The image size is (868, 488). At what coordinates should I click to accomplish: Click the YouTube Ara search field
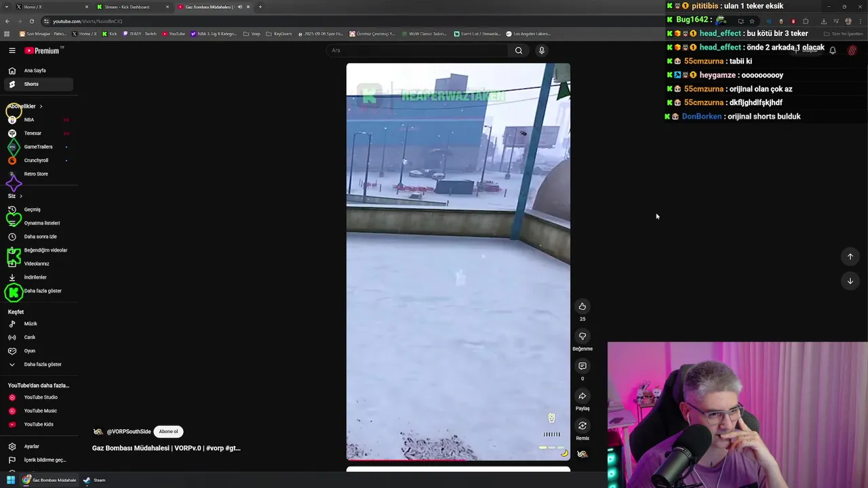(x=417, y=50)
